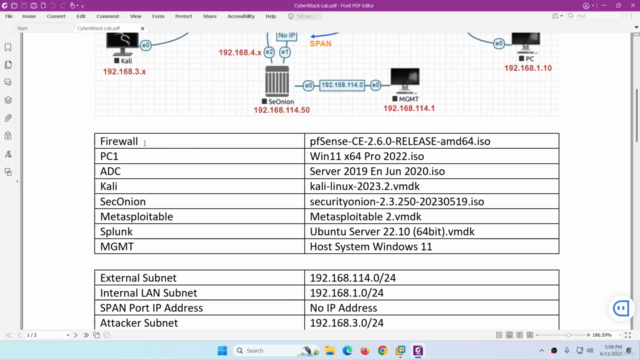Select continuous facing view mode

pyautogui.click(x=530, y=335)
